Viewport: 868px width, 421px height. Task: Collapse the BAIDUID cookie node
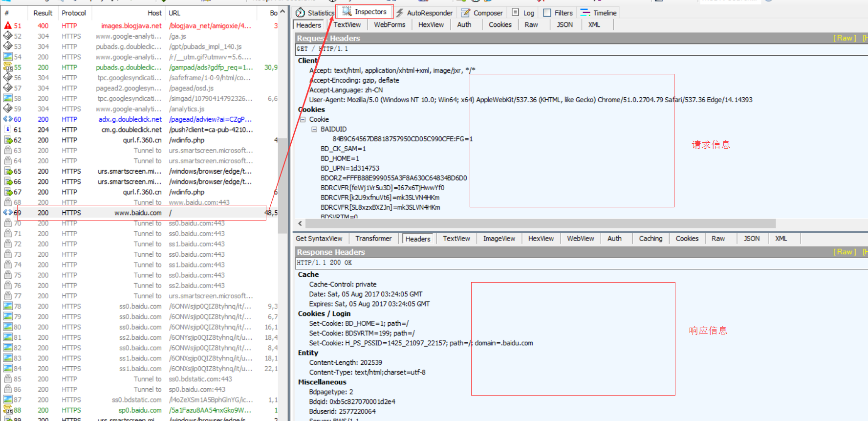click(x=314, y=129)
